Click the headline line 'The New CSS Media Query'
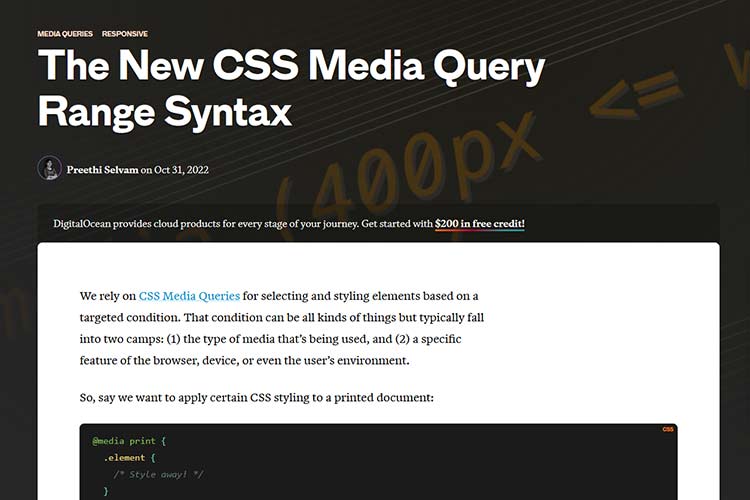 tap(291, 68)
